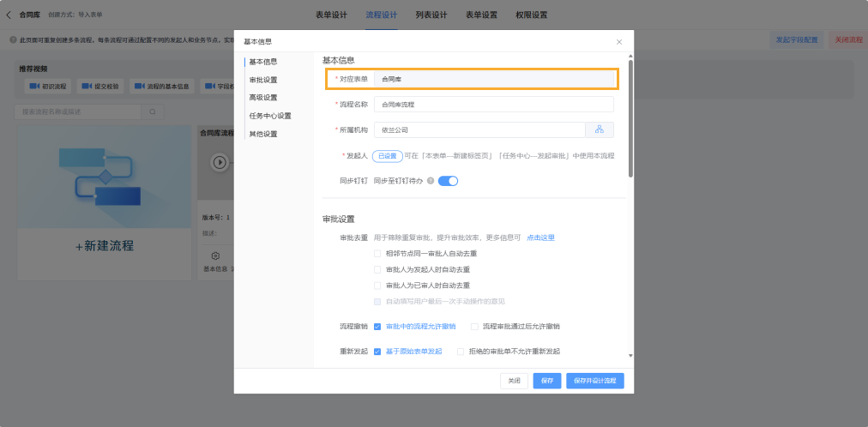Screen dimensions: 868x427
Task: Play the 合同库流程 card preview button
Action: point(220,163)
